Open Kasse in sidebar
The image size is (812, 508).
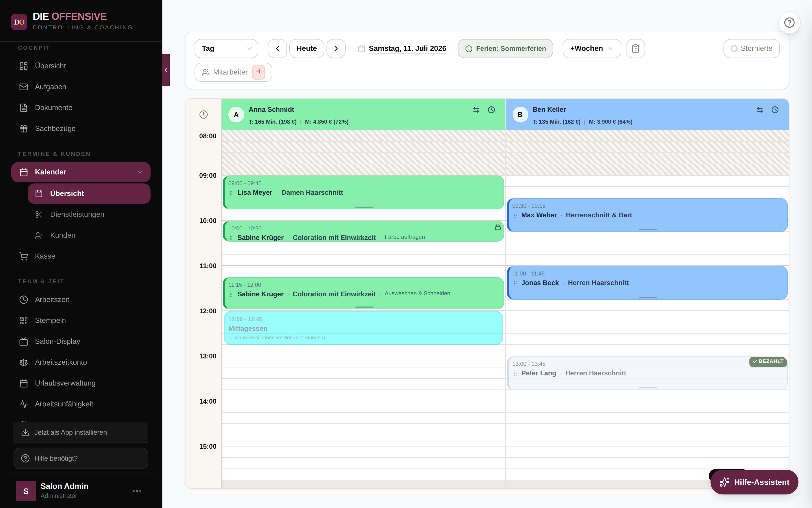(x=81, y=256)
